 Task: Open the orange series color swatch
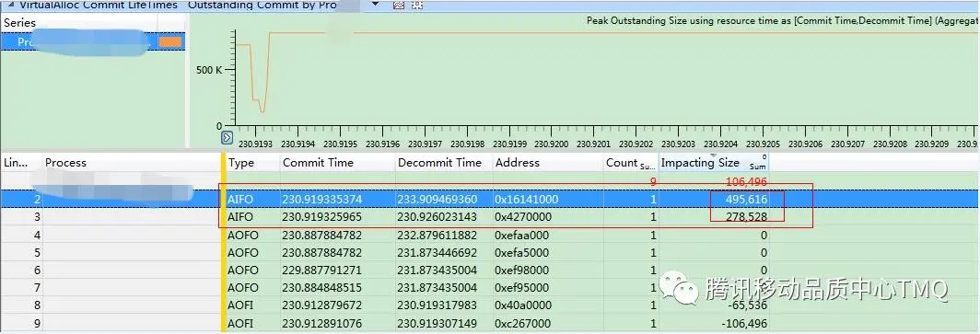click(x=170, y=41)
